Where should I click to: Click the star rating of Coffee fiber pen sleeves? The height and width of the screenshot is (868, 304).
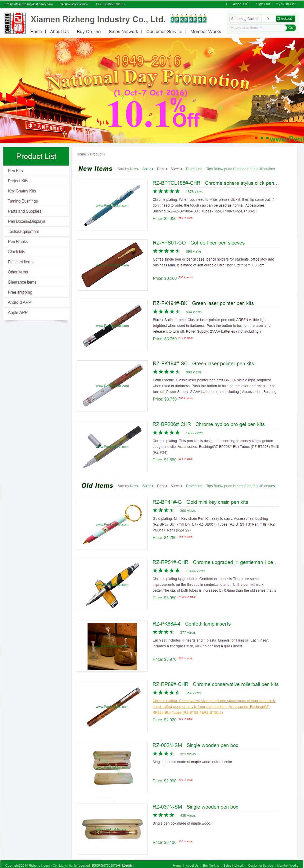(166, 251)
